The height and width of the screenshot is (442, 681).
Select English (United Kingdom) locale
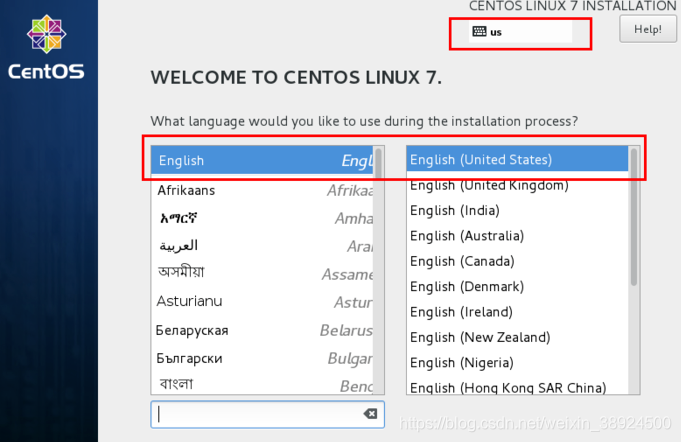[517, 185]
